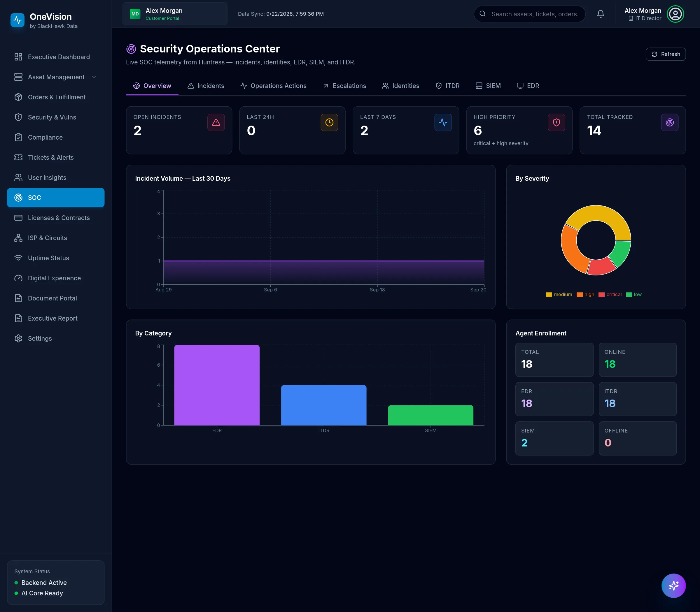Click the AI assistant sparkle button

[x=673, y=586]
